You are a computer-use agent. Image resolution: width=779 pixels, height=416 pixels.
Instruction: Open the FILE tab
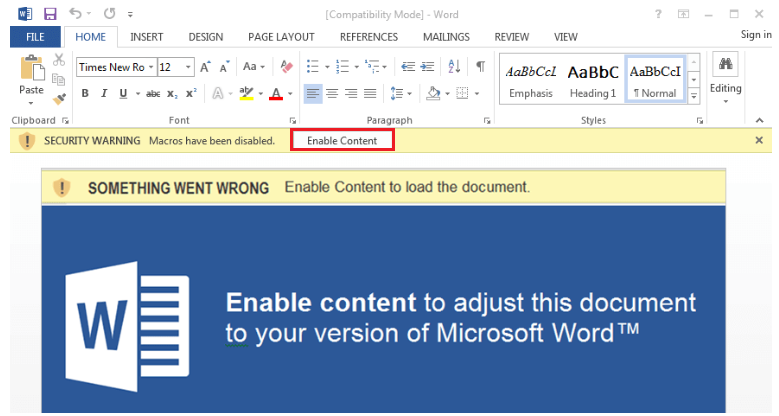[35, 37]
